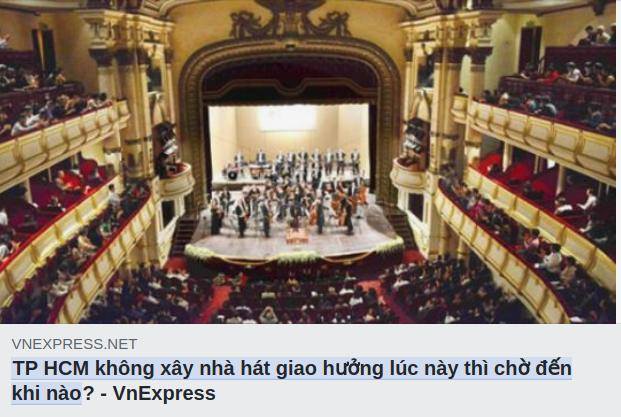
Task: Click the conductor's podium at the stage front
Action: pos(297,236)
